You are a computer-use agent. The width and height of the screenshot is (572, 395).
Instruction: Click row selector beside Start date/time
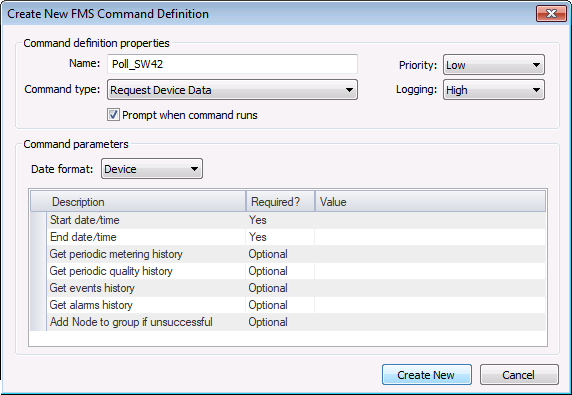pos(38,220)
